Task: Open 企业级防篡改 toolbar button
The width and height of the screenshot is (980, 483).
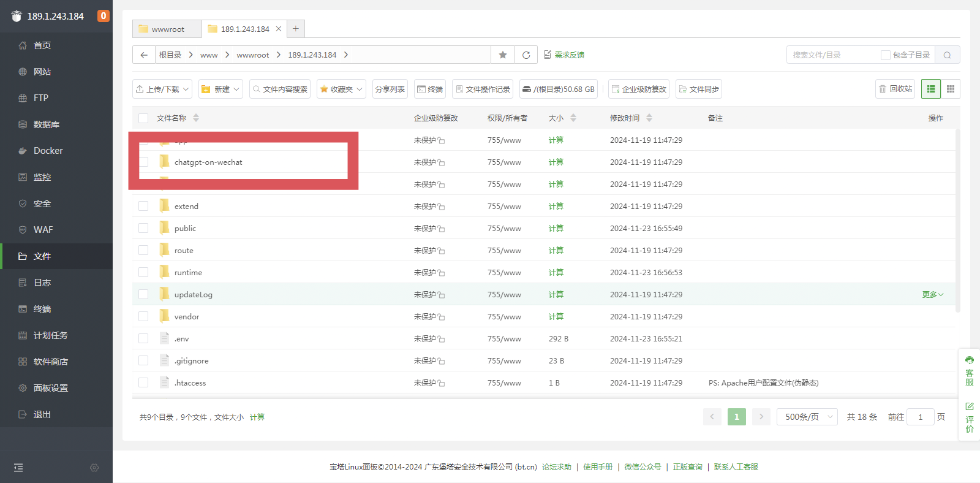Action: pyautogui.click(x=639, y=89)
